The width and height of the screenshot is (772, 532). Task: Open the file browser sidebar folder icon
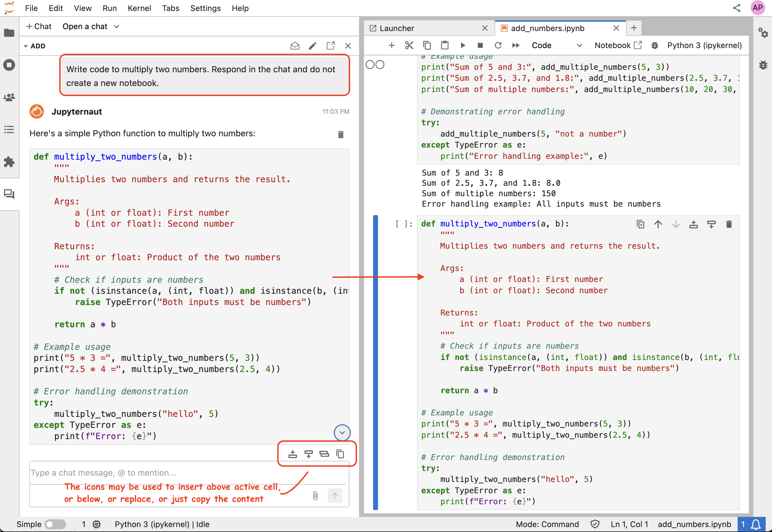(x=9, y=33)
